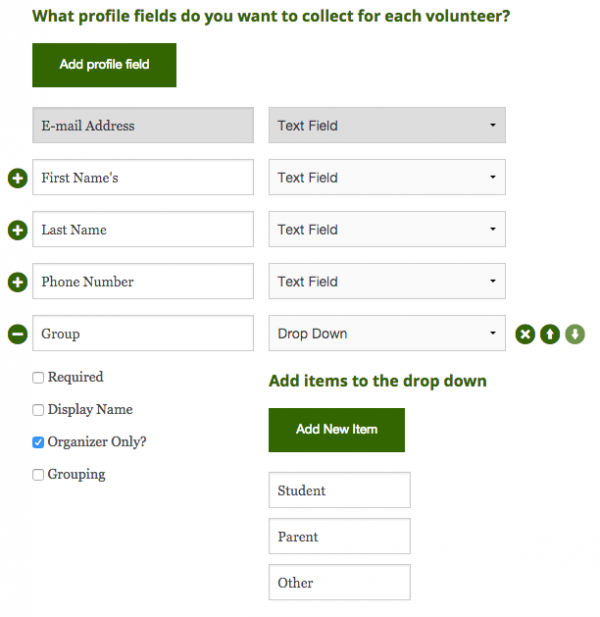
Task: Edit the Parent drop down item
Action: [340, 536]
